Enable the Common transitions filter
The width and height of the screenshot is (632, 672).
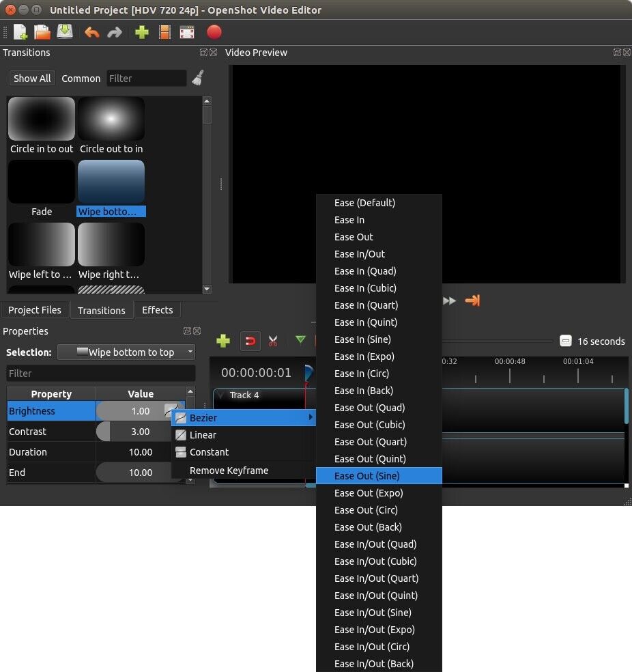(81, 78)
